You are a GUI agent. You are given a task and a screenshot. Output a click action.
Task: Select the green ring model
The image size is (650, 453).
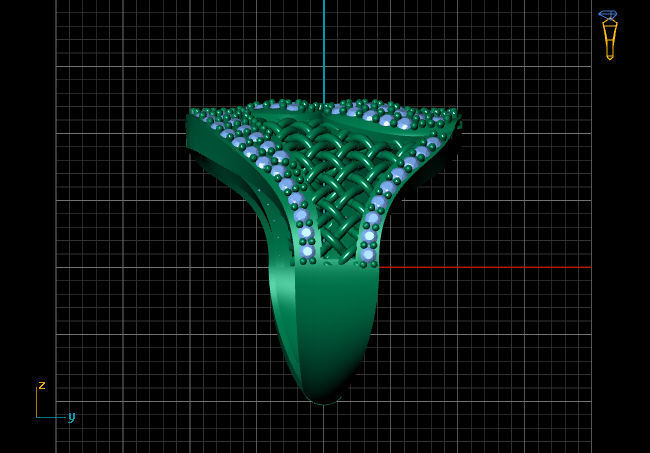[x=324, y=251]
